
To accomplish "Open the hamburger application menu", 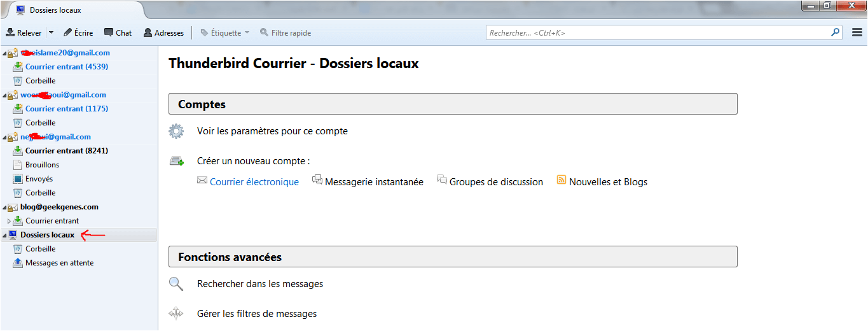I will [857, 32].
